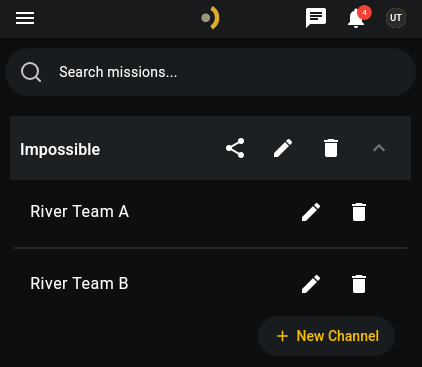The width and height of the screenshot is (422, 367).
Task: Delete the River Team A channel
Action: point(359,212)
